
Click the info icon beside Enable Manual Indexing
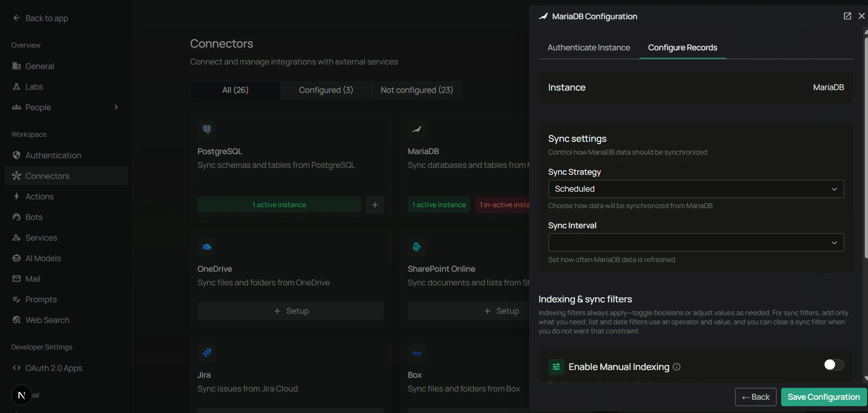coord(677,367)
